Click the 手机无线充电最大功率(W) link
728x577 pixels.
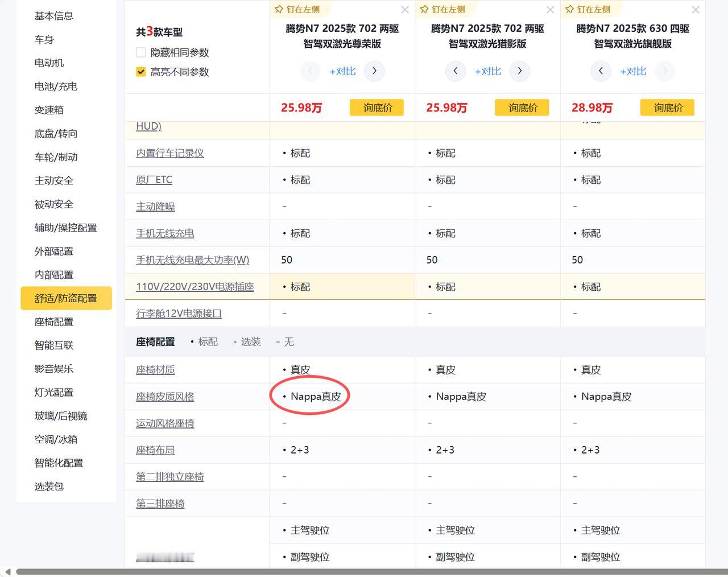[193, 260]
